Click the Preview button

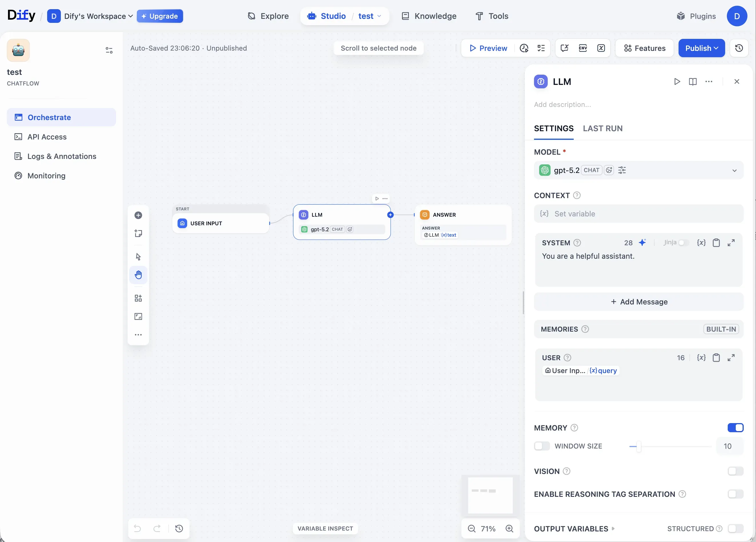pos(488,48)
